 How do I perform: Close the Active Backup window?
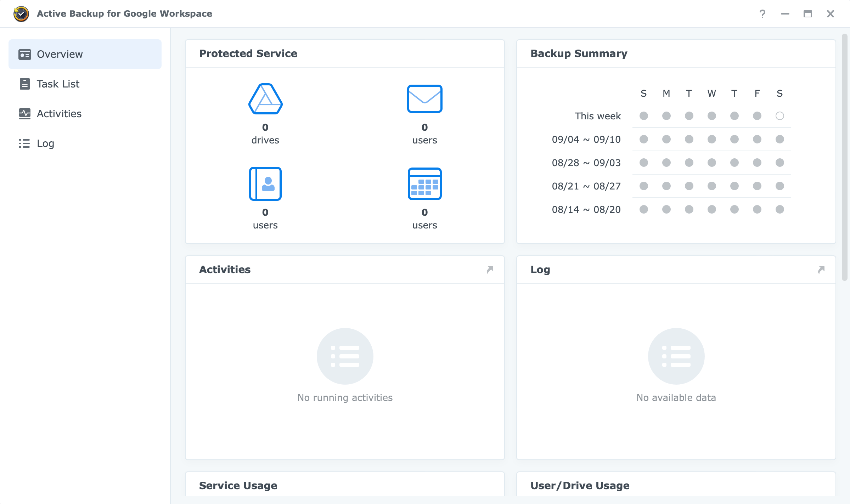pyautogui.click(x=831, y=14)
